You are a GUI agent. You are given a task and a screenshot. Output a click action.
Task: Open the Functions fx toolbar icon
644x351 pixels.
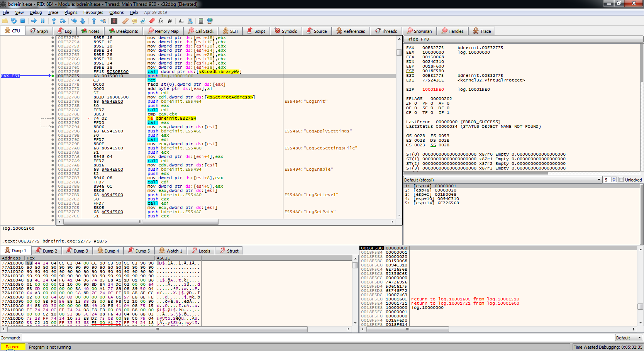point(161,21)
